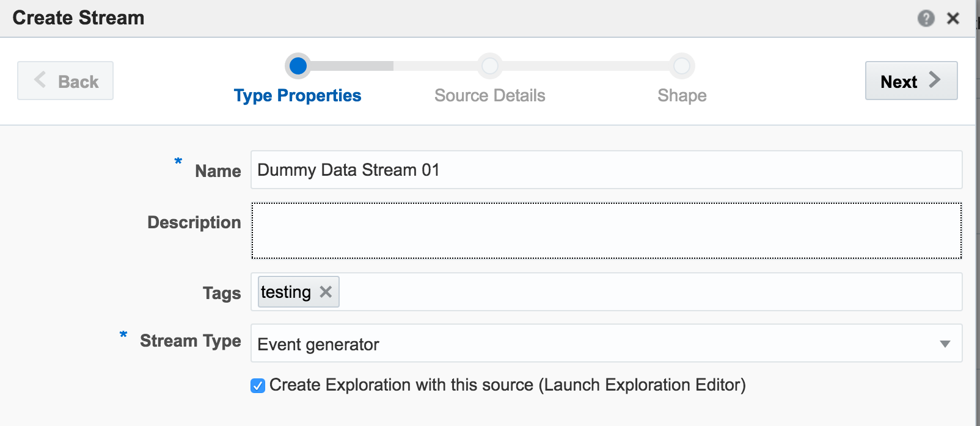
Task: Click the Shape step circle
Action: point(681,66)
